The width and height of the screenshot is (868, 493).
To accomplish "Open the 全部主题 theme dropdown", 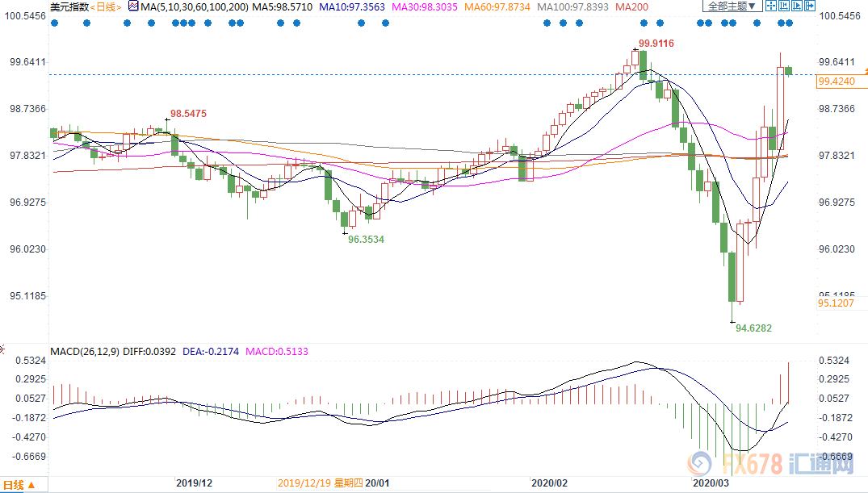I will 732,6.
